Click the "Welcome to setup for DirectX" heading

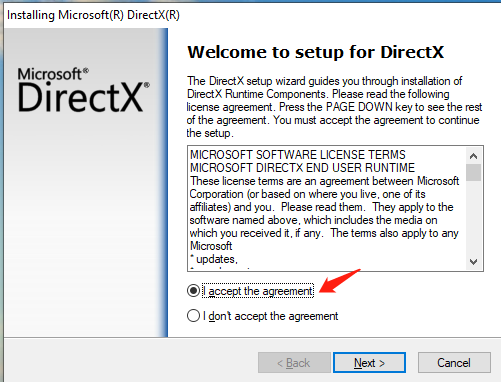316,52
